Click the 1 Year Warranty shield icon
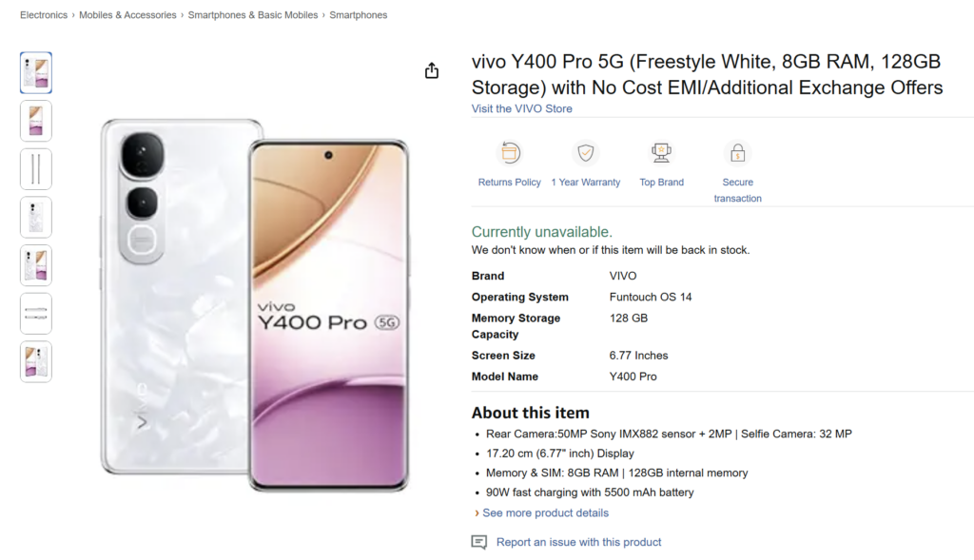The height and width of the screenshot is (560, 974). (586, 153)
